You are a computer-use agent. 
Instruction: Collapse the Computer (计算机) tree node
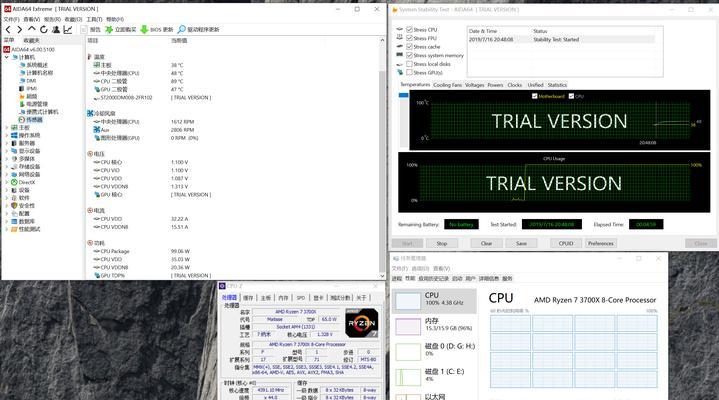pyautogui.click(x=6, y=57)
